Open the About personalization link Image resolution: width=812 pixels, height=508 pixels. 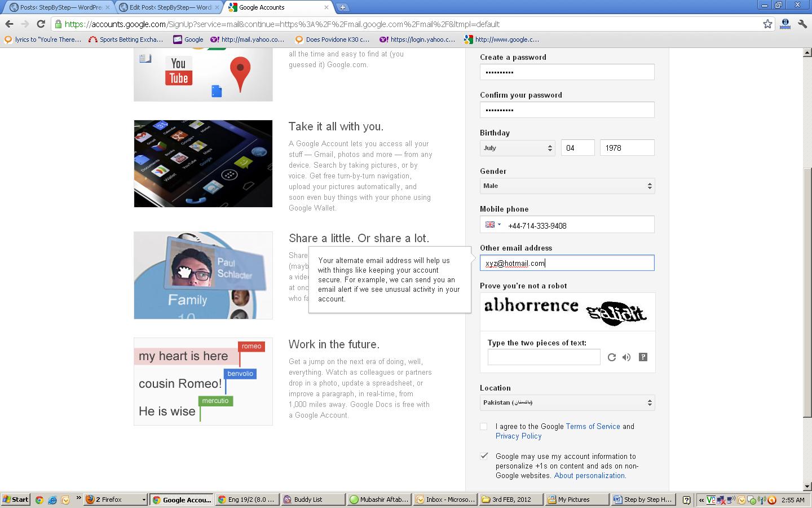coord(589,476)
